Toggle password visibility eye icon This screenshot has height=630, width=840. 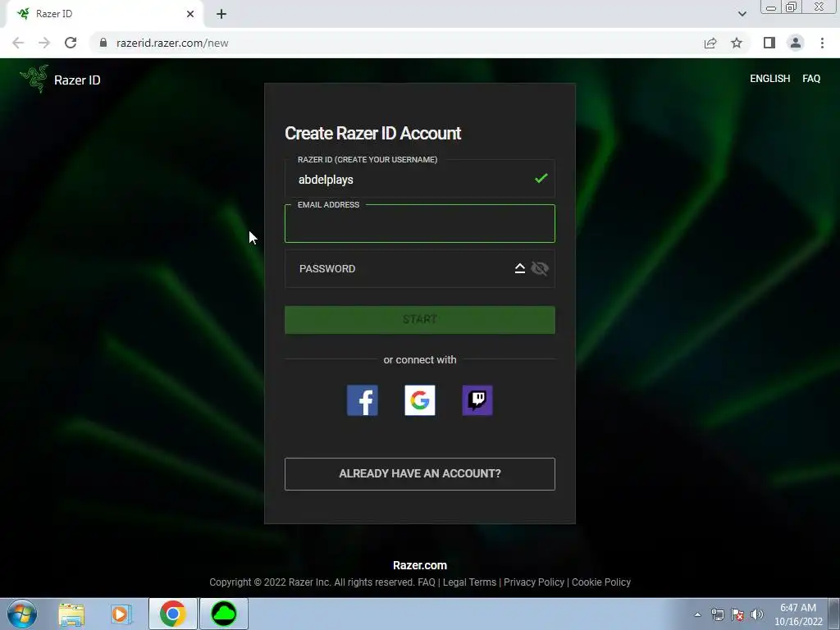[x=540, y=268]
